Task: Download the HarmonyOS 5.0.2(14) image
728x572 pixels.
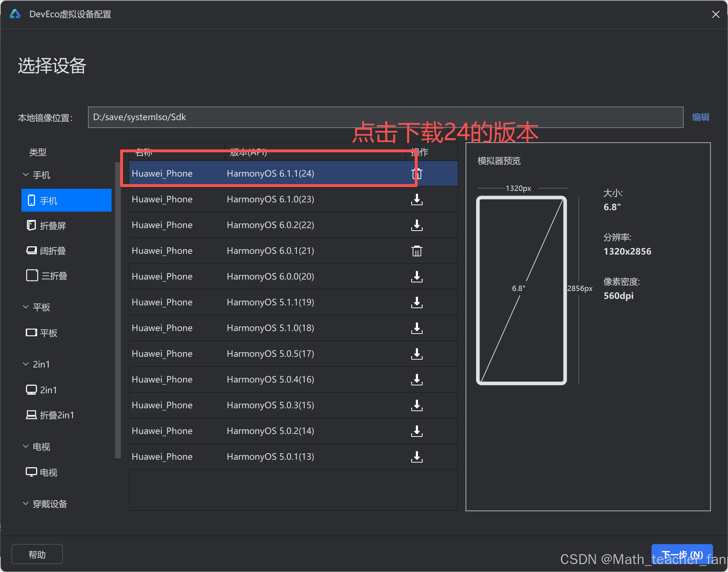Action: pos(417,431)
